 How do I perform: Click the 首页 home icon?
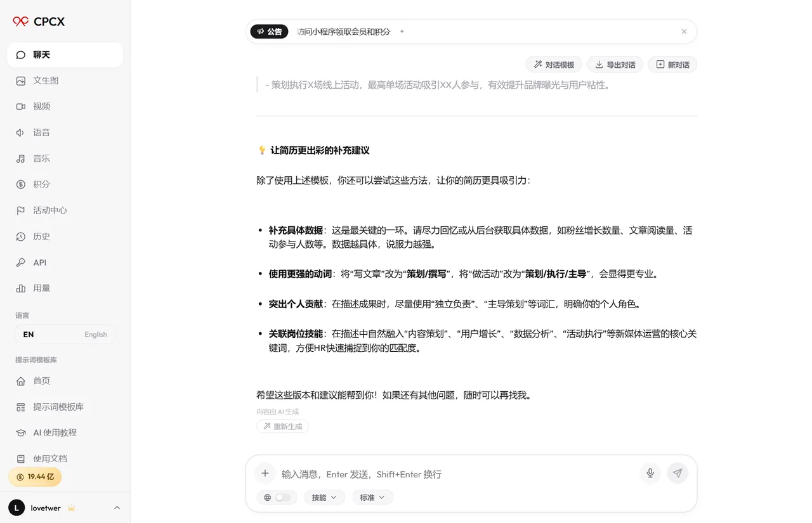pos(21,381)
